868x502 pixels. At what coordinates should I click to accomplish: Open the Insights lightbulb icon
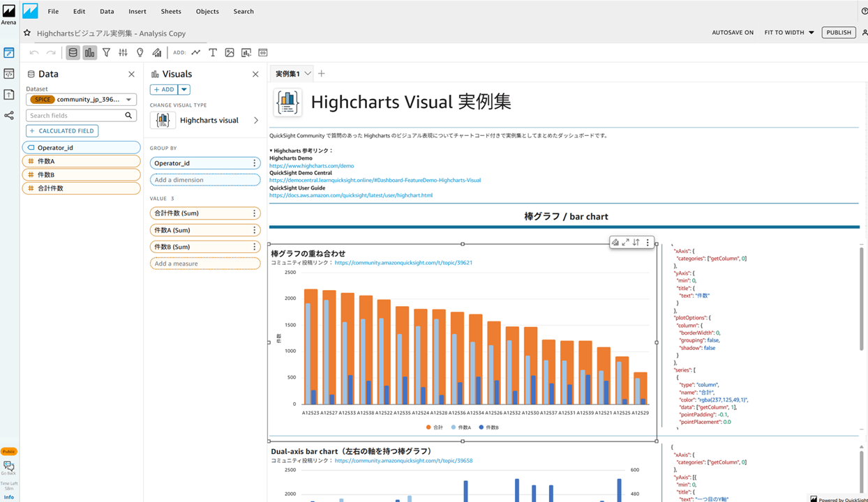[140, 52]
